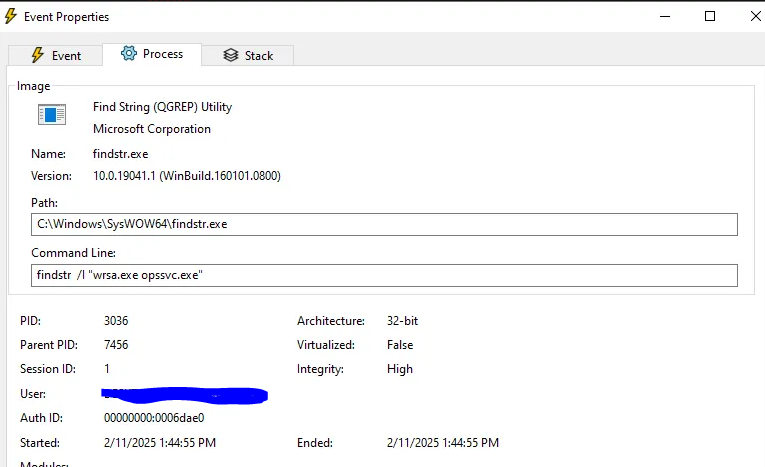Image resolution: width=765 pixels, height=467 pixels.
Task: Click the 'Architecture:' label
Action: point(331,321)
